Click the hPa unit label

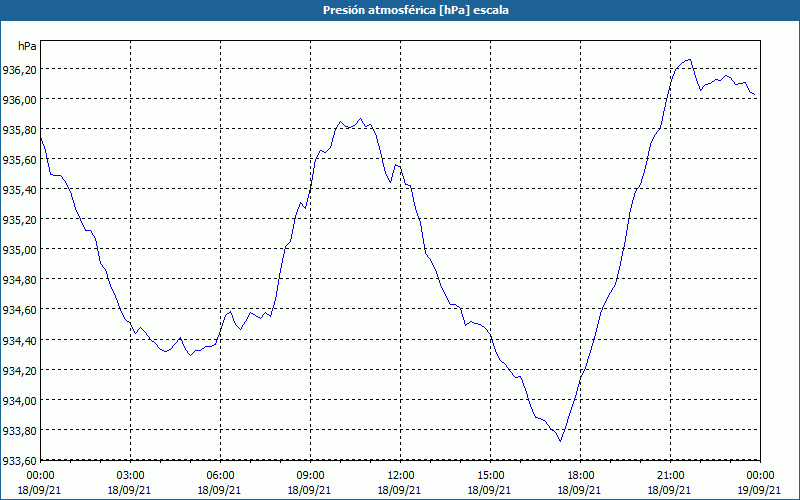pyautogui.click(x=27, y=46)
